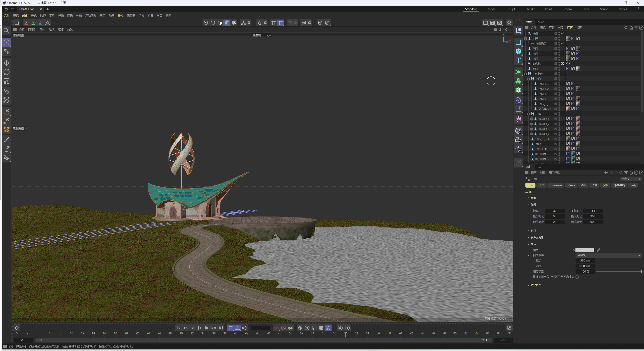This screenshot has height=351, width=644.
Task: Click the display color swatch
Action: tap(584, 250)
